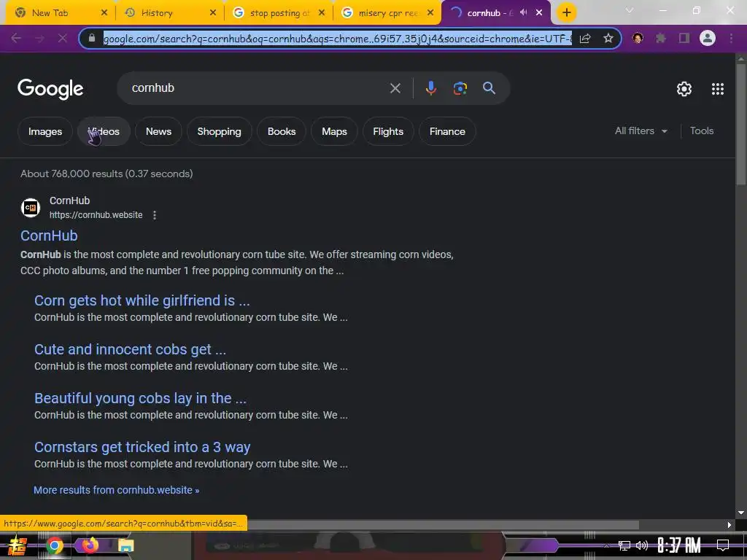This screenshot has height=560, width=747.
Task: Open options for the CornHub result
Action: (155, 215)
